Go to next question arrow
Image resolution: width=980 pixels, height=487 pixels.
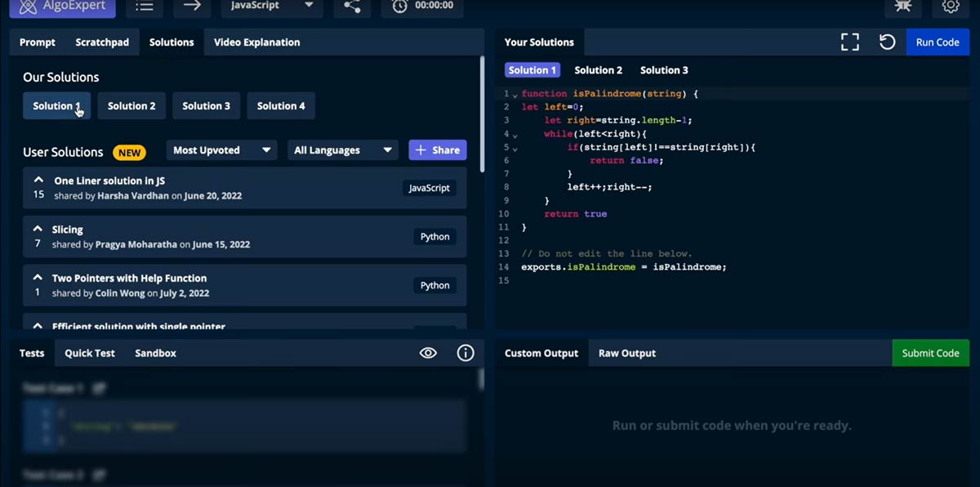[x=192, y=7]
